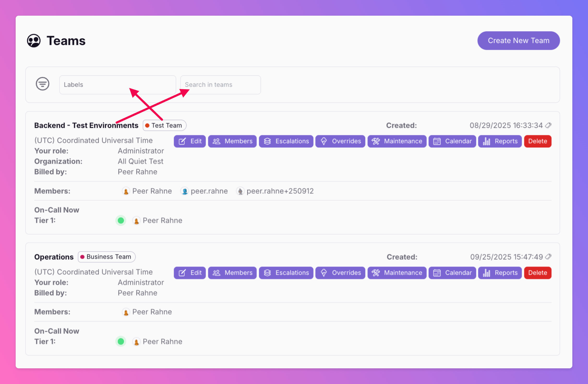Select the Test Team label badge
Image resolution: width=588 pixels, height=384 pixels.
(x=164, y=125)
